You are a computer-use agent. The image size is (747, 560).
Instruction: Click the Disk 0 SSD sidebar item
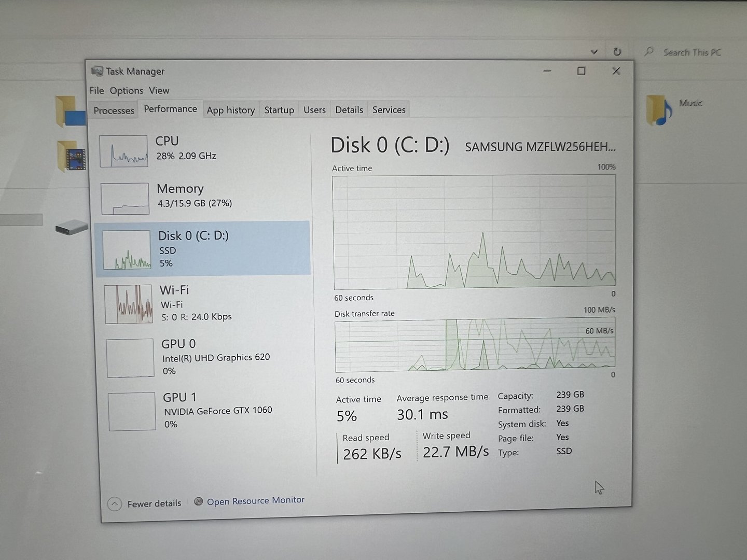(x=202, y=248)
